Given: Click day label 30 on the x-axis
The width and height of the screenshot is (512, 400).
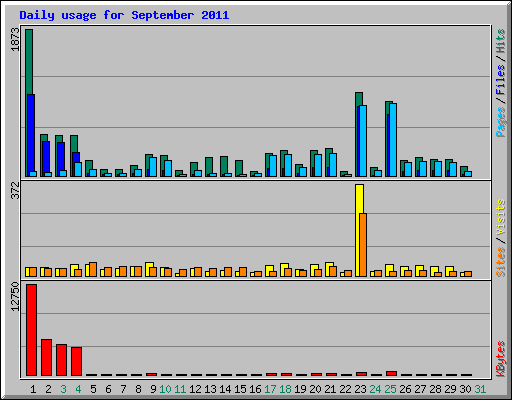Looking at the screenshot, I should [x=465, y=389].
